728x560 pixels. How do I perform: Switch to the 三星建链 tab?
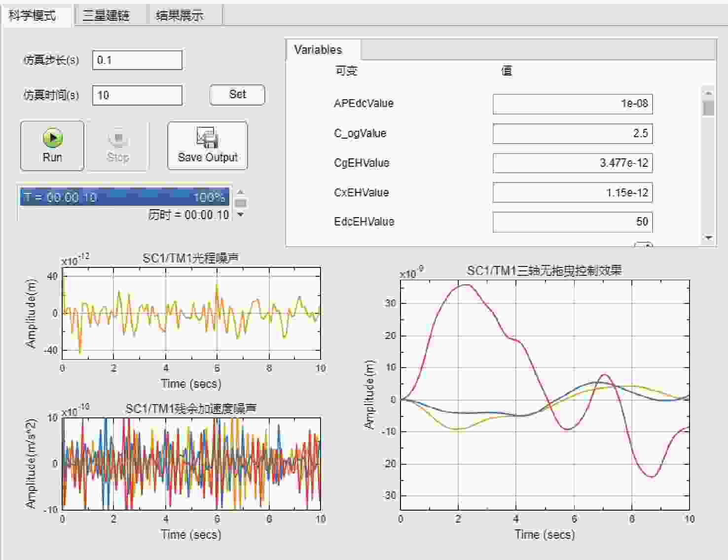pos(106,15)
